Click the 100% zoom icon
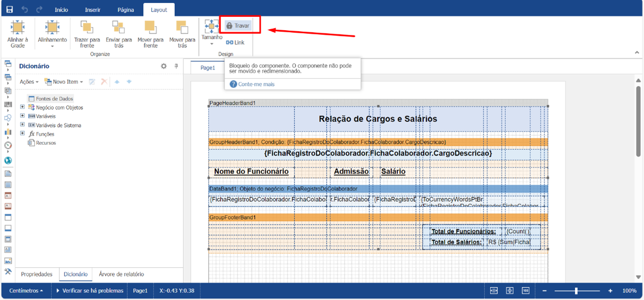 tap(526, 291)
